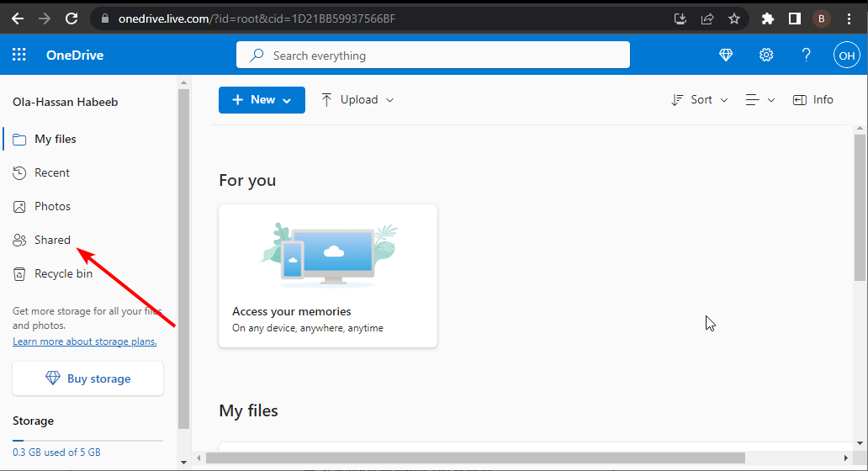Open the New dropdown button

click(262, 99)
